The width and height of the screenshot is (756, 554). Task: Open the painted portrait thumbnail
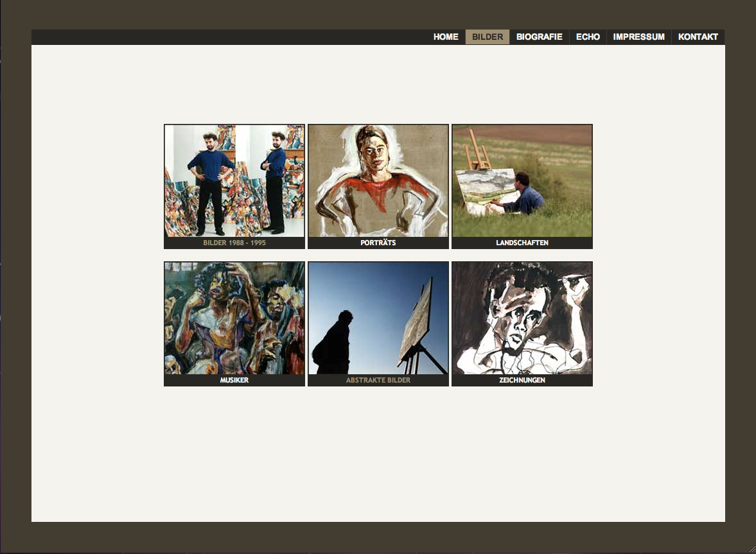(x=378, y=180)
